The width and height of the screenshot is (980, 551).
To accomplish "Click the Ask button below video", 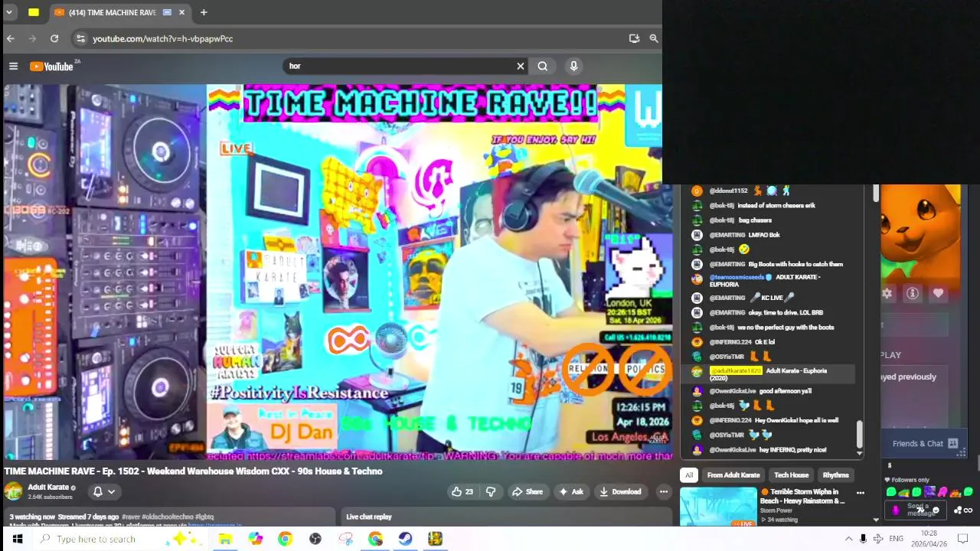I will click(x=571, y=491).
